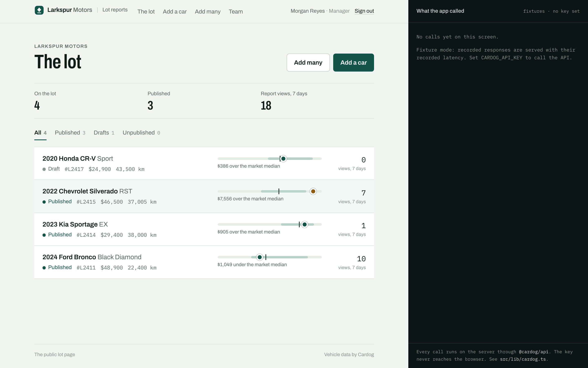Click the On the lot stat value 4
The width and height of the screenshot is (588, 368).
pos(37,105)
